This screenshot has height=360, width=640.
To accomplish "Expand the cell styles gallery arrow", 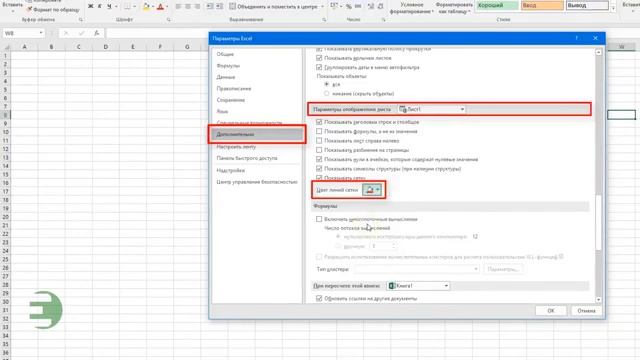I will point(613,9).
